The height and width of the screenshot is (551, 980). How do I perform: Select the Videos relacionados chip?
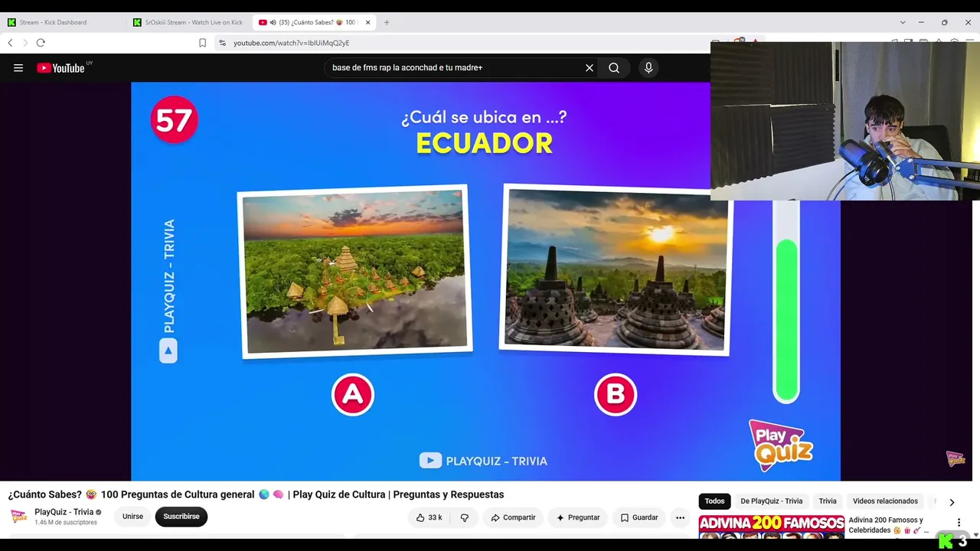[x=885, y=501]
